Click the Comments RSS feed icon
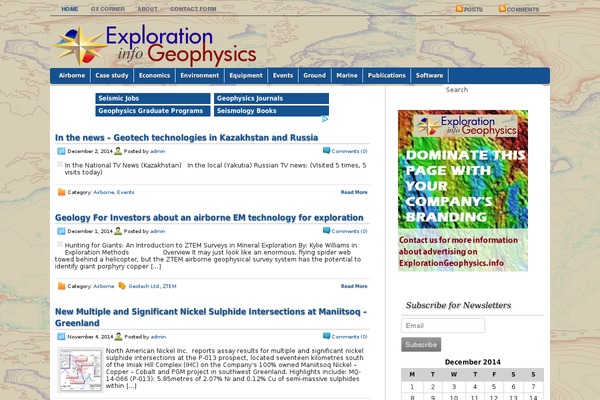Viewport: 600px width, 400px height. pos(502,8)
